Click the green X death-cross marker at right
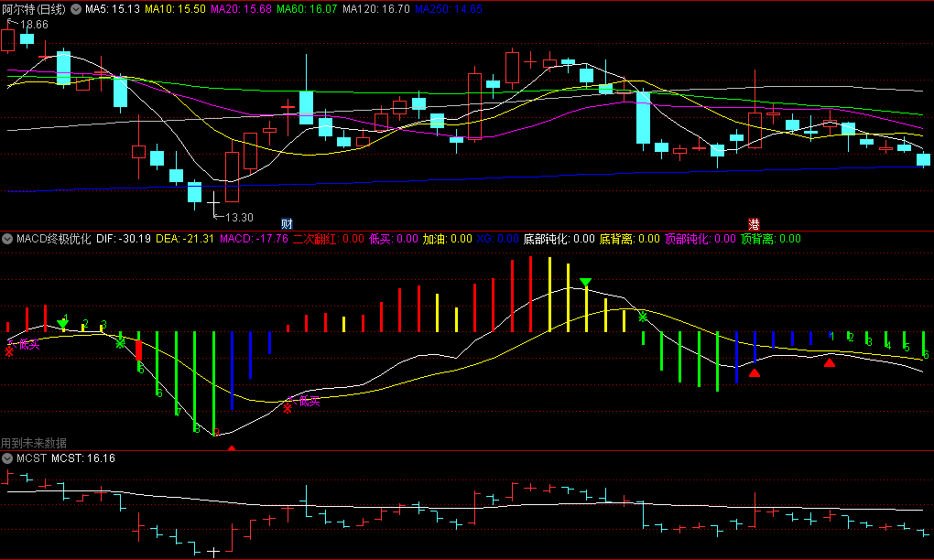This screenshot has width=934, height=560. pyautogui.click(x=643, y=318)
